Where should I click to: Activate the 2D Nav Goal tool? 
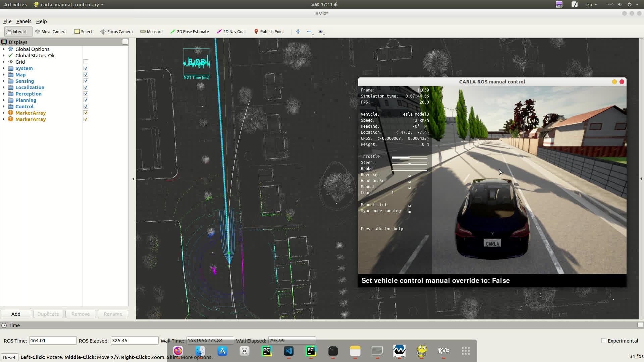pos(231,32)
